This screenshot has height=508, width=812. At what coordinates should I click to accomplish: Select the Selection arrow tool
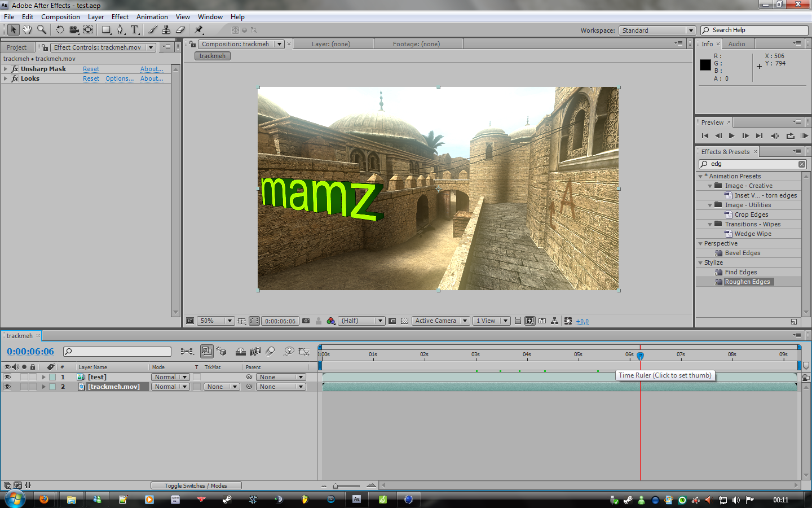pyautogui.click(x=14, y=30)
